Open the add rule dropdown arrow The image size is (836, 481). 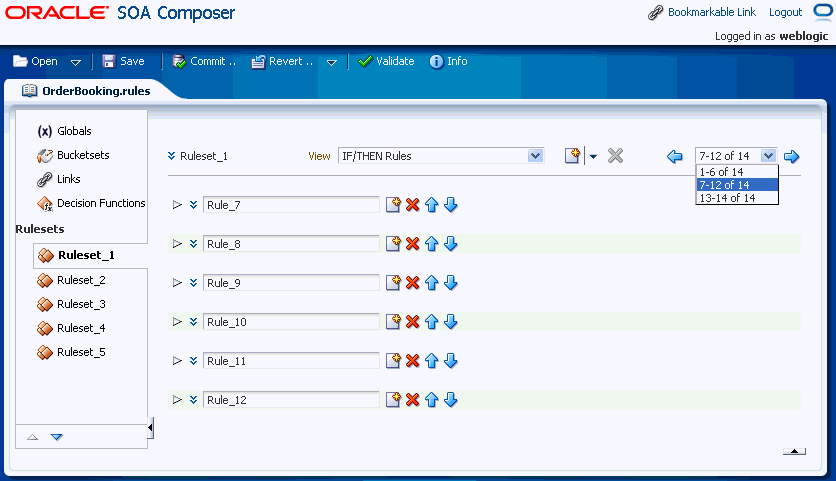(593, 157)
